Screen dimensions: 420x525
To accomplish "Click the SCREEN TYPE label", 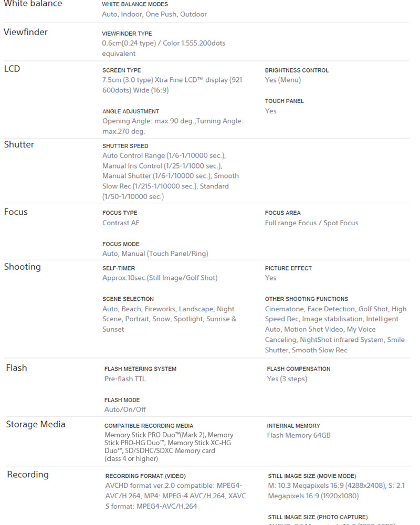I will [122, 70].
